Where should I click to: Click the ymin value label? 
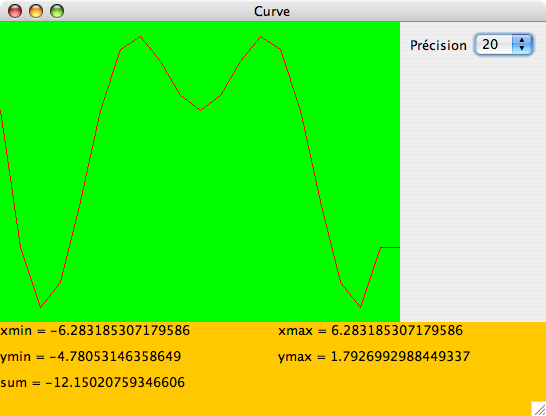click(91, 356)
